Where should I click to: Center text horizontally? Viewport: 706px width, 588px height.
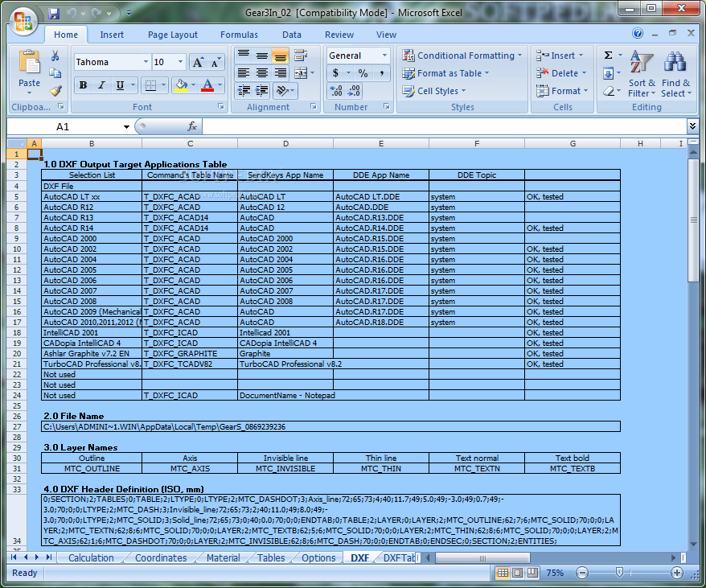pos(262,73)
